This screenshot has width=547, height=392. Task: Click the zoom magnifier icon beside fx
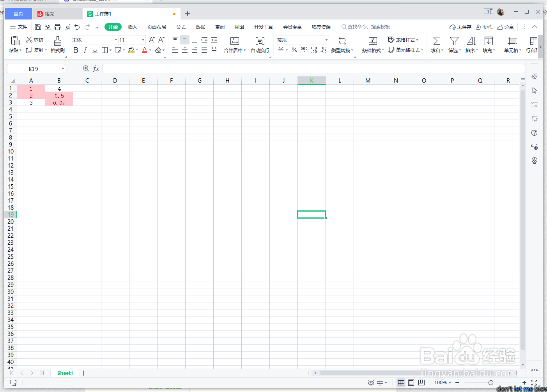[x=86, y=69]
